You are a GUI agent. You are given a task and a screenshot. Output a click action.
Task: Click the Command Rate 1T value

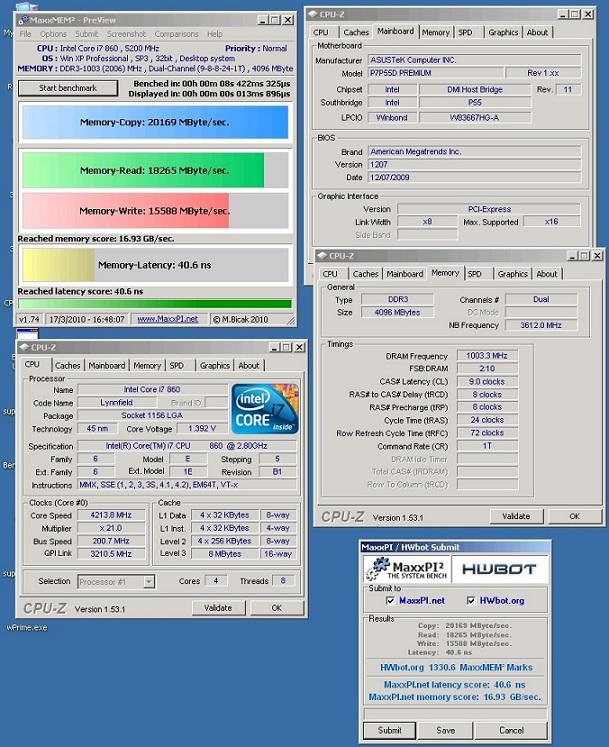(x=487, y=445)
